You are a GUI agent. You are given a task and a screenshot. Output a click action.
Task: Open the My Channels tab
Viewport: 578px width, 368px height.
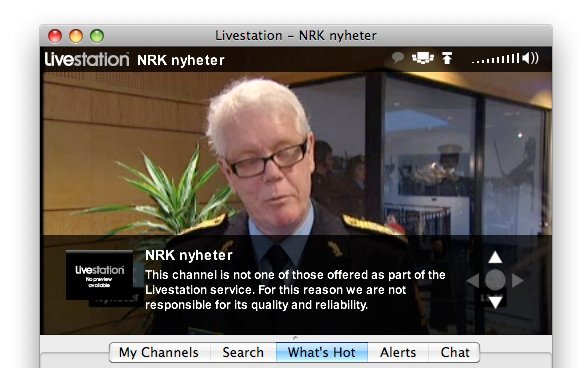click(159, 353)
